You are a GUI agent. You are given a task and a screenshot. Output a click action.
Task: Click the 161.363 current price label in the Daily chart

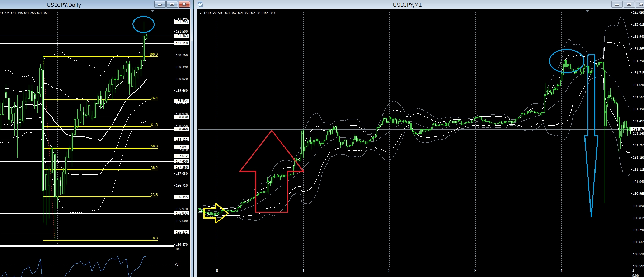point(182,36)
